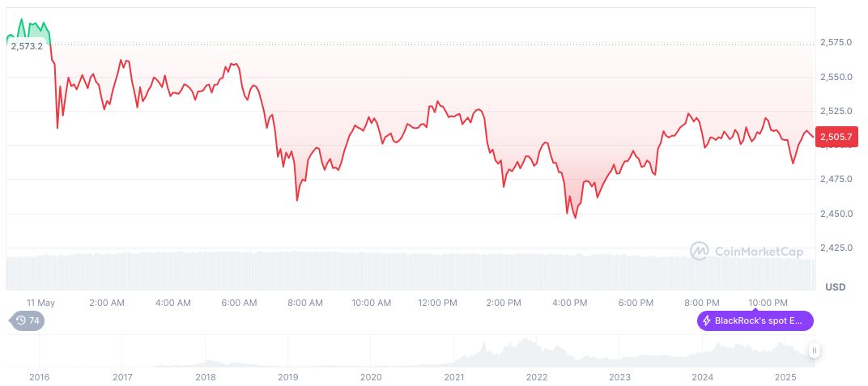Select 2025 in the history timeline
868x386 pixels.
point(785,377)
